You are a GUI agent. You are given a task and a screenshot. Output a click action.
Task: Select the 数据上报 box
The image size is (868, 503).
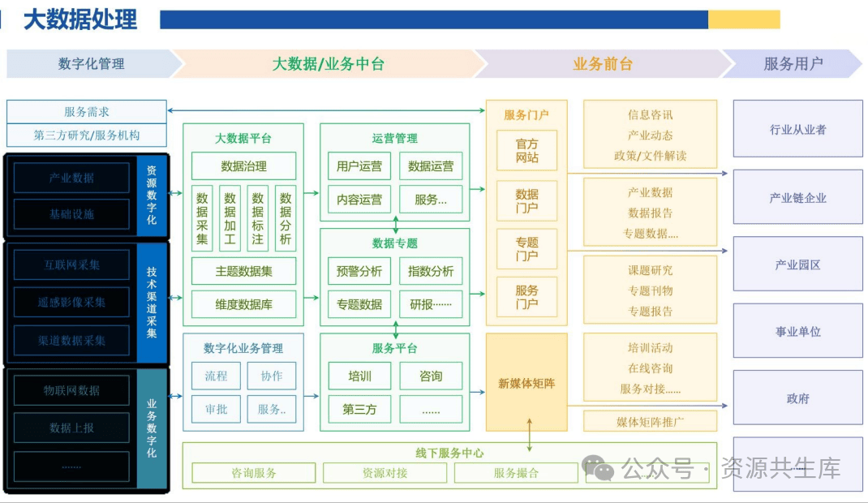pyautogui.click(x=71, y=428)
